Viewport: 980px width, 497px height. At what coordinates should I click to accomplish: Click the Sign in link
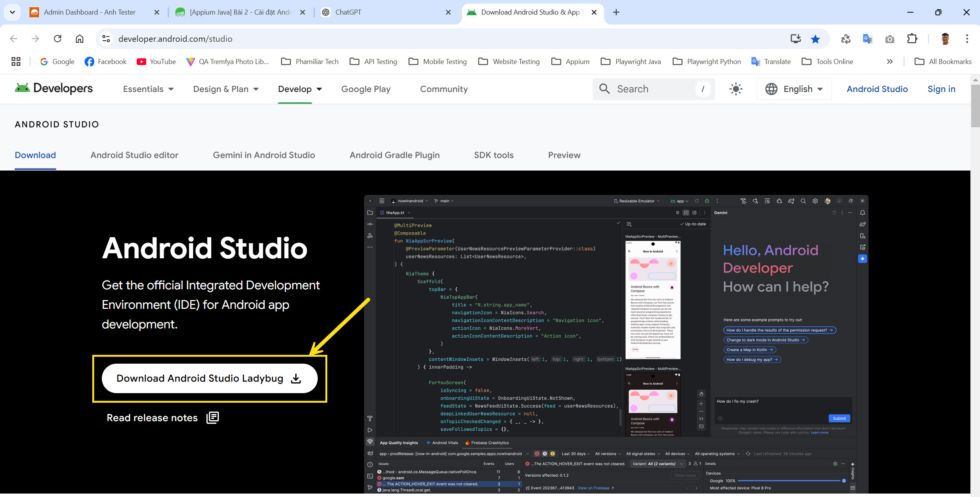click(x=941, y=89)
